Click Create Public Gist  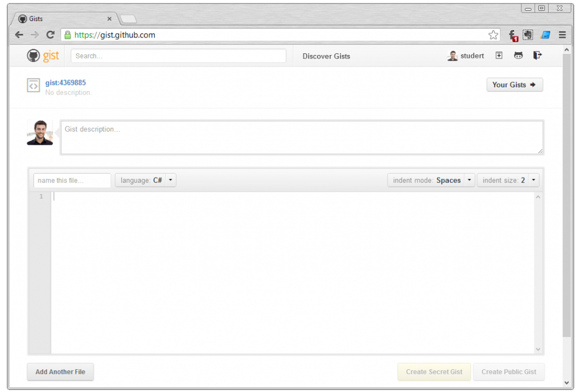pyautogui.click(x=509, y=372)
